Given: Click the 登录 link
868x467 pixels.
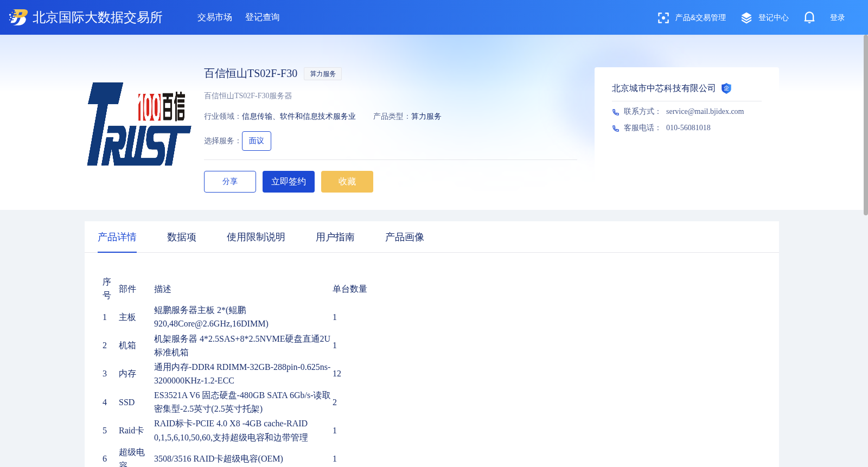Looking at the screenshot, I should click(838, 17).
